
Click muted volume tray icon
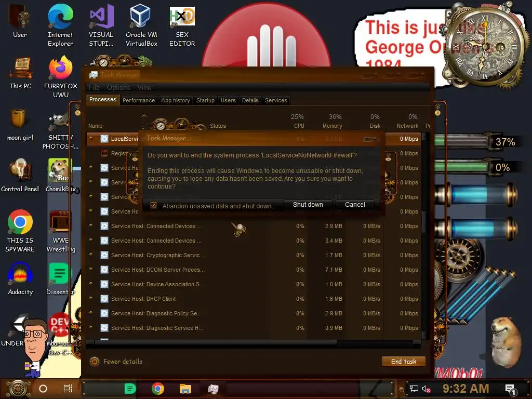[426, 389]
